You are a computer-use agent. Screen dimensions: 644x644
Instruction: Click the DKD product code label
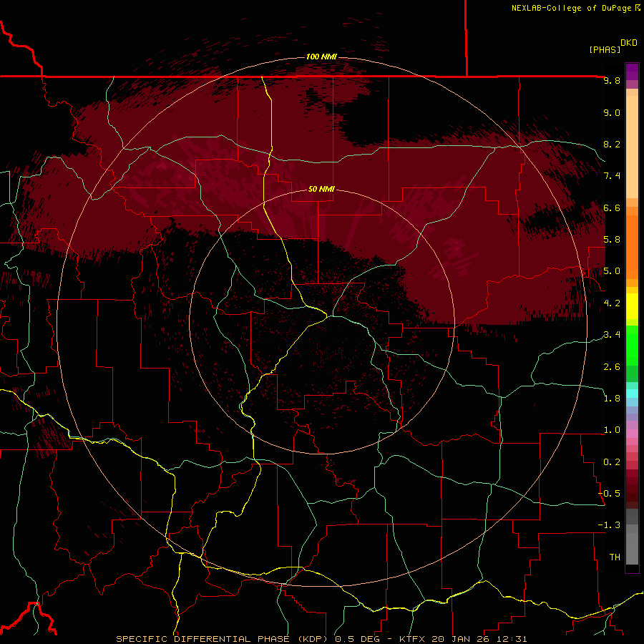tap(629, 43)
